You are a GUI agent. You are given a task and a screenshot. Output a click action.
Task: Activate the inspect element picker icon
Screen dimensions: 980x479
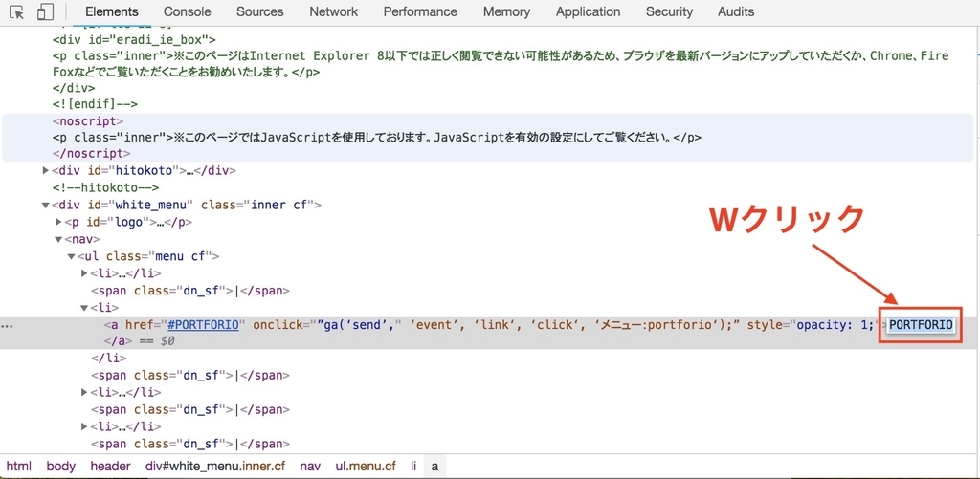[17, 11]
